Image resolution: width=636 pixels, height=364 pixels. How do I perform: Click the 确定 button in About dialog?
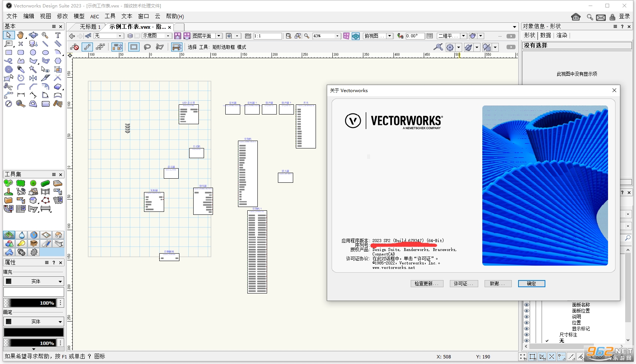coord(532,284)
